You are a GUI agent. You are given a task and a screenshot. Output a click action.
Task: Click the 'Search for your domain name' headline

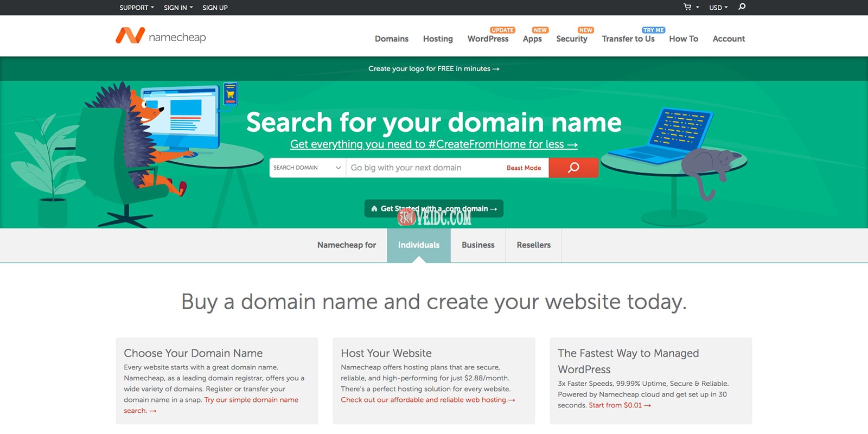[434, 122]
